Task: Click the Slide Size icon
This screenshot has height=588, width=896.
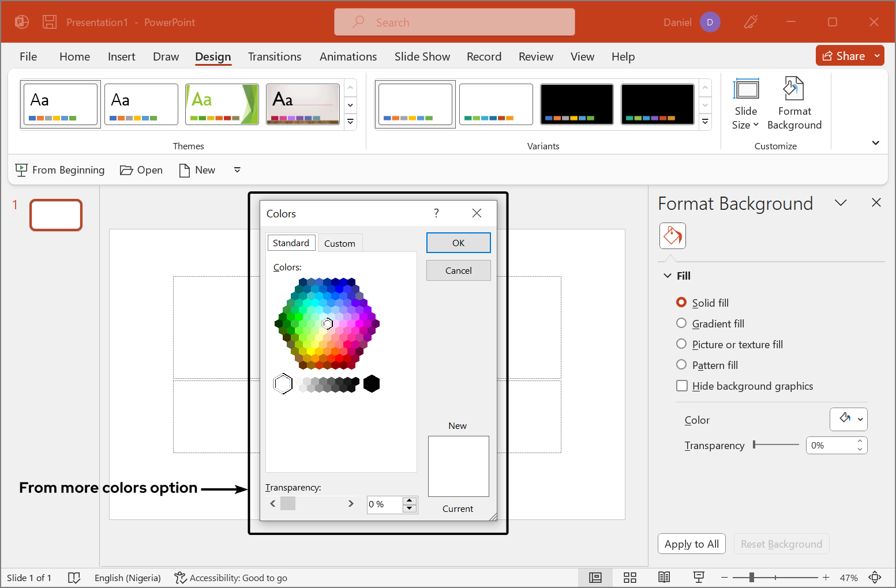Action: pyautogui.click(x=745, y=91)
